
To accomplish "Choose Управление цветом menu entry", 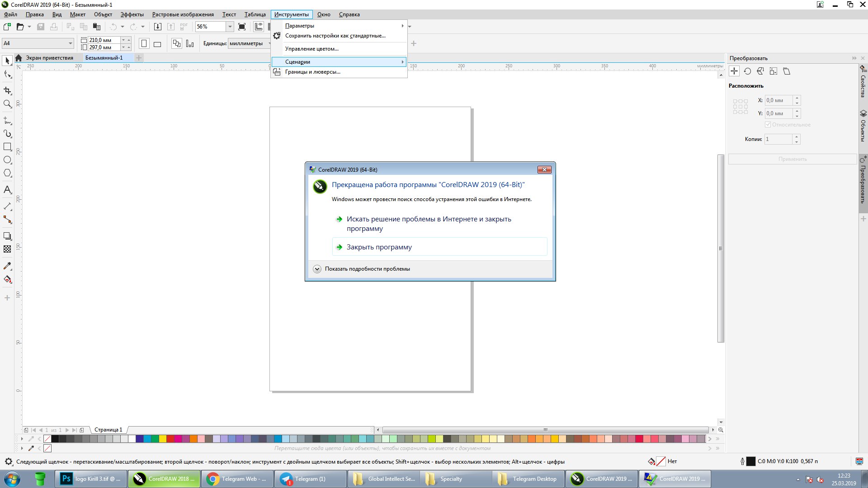I will pyautogui.click(x=311, y=49).
